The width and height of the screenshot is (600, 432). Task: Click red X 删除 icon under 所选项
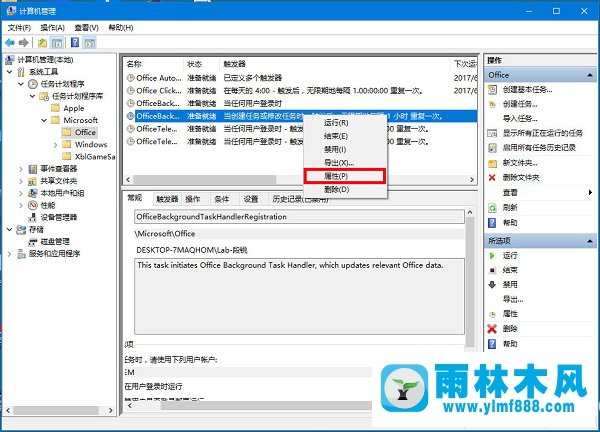[492, 329]
